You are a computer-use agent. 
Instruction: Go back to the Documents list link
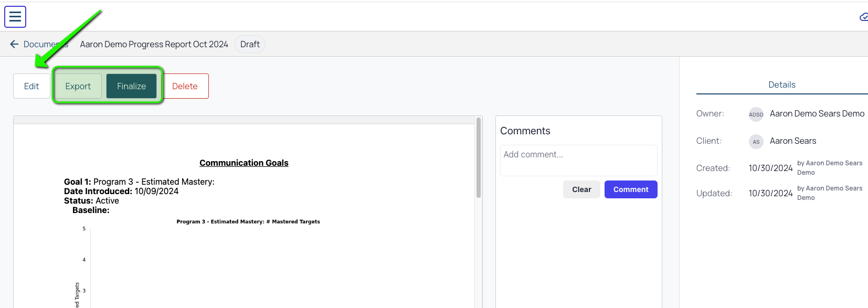click(46, 44)
